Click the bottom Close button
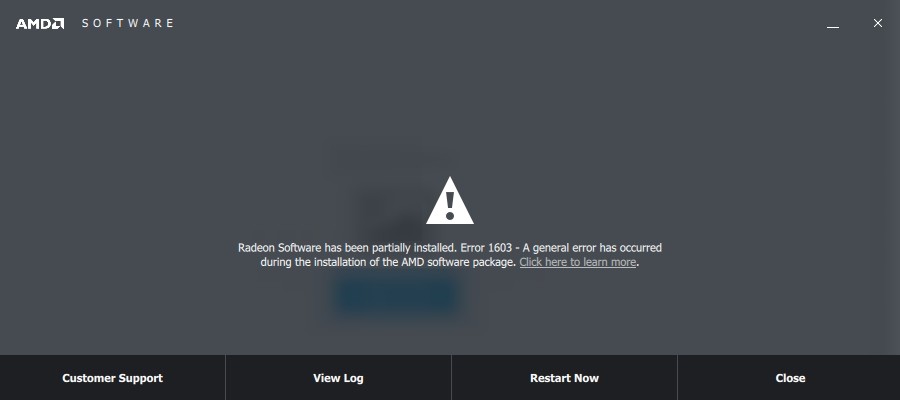The image size is (900, 400). click(790, 378)
